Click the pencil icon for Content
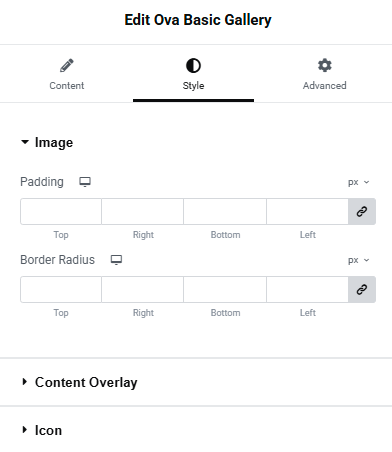 (67, 65)
